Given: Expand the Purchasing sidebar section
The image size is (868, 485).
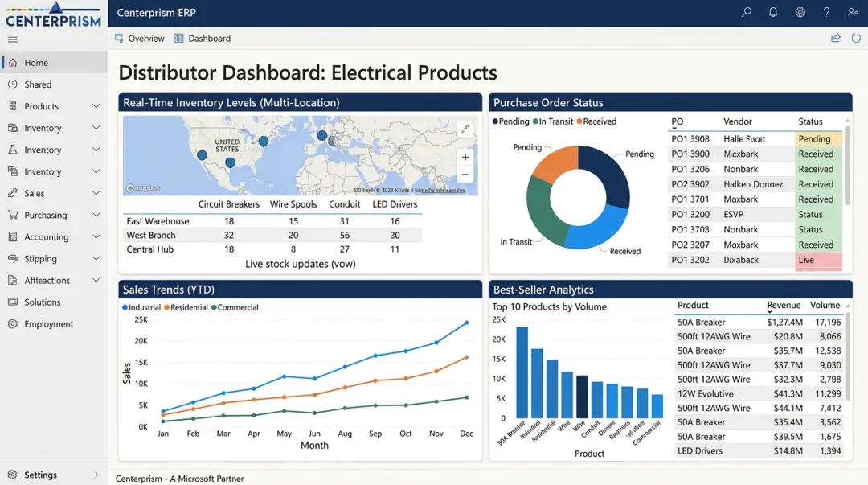Looking at the screenshot, I should [x=96, y=215].
